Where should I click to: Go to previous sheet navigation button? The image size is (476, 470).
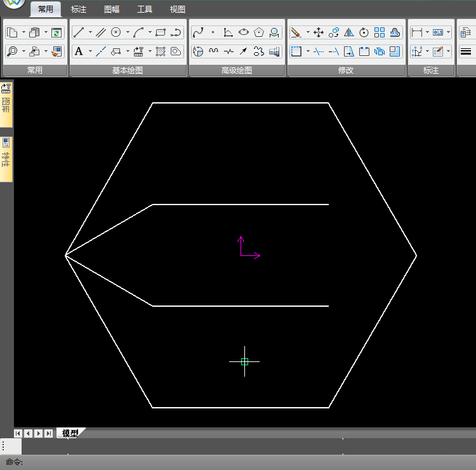point(28,433)
